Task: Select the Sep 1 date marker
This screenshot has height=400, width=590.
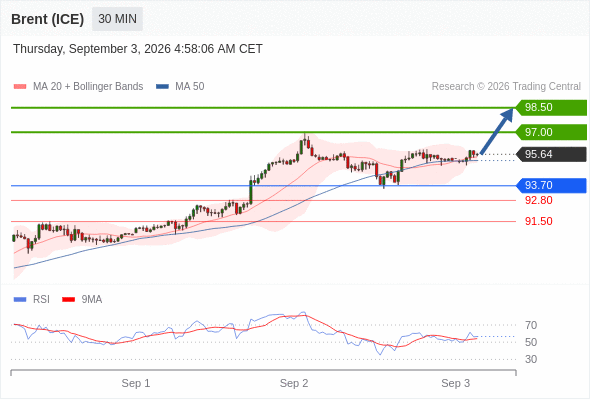Action: pos(136,383)
